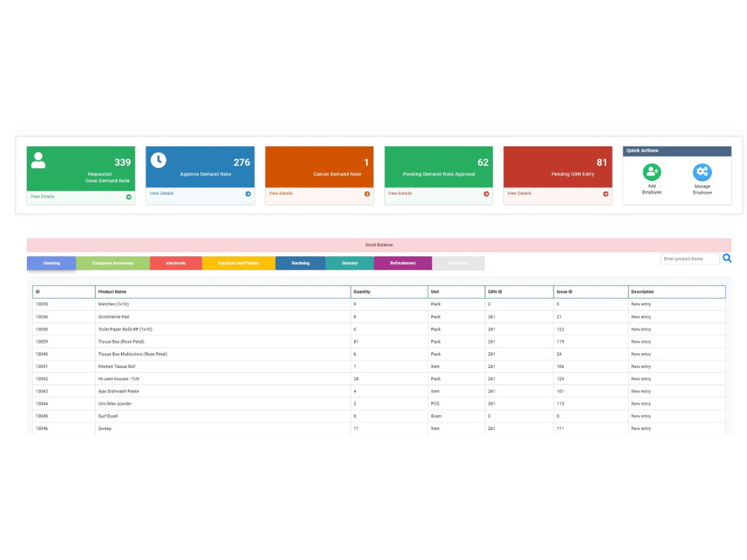View Details of Cancel Demand Note
Screen dimensions: 747x560
281,193
